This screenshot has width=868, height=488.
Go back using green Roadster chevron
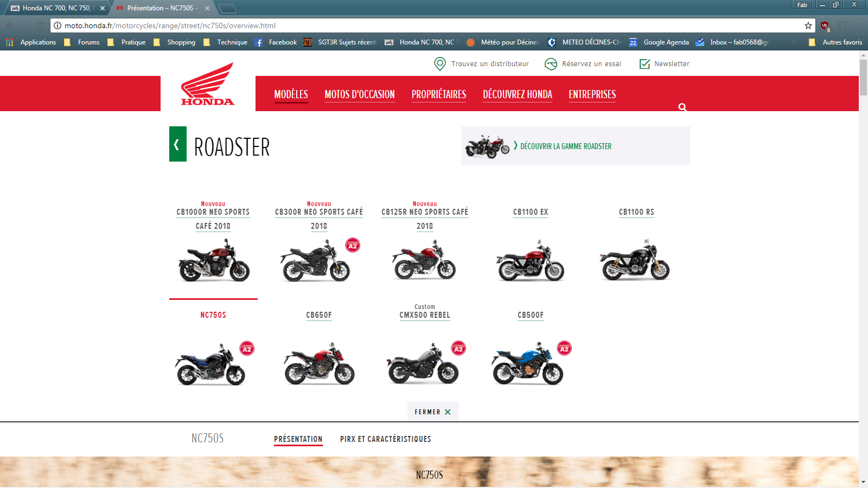(177, 144)
